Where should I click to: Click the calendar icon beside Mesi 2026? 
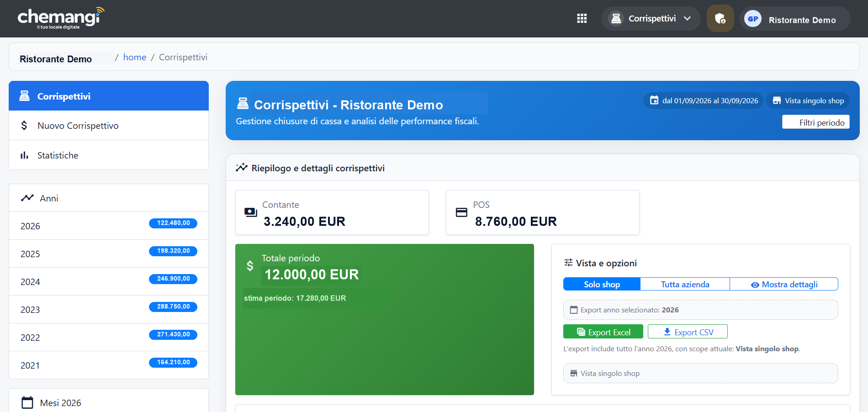27,402
